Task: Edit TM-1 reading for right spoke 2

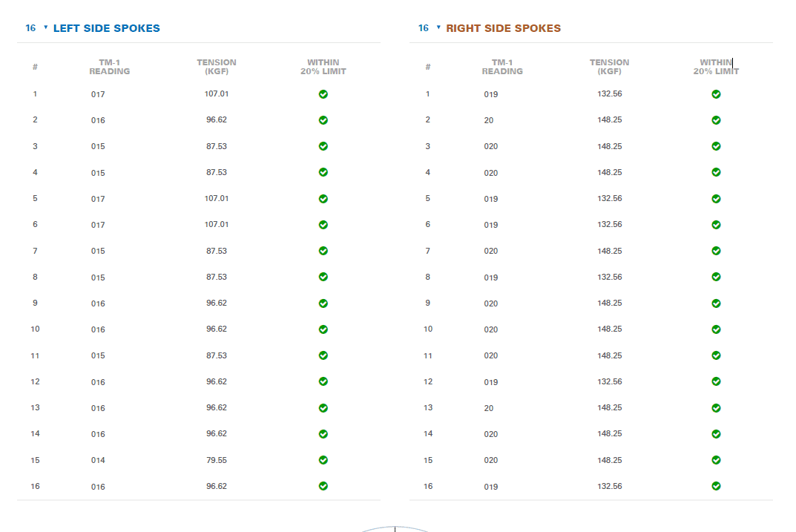Action: [489, 120]
